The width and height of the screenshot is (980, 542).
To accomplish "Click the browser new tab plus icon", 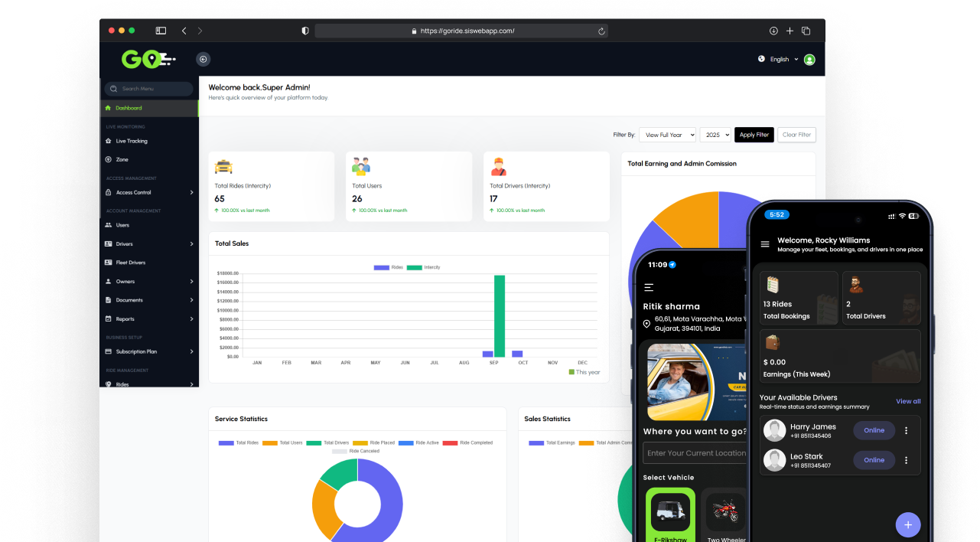I will [790, 31].
